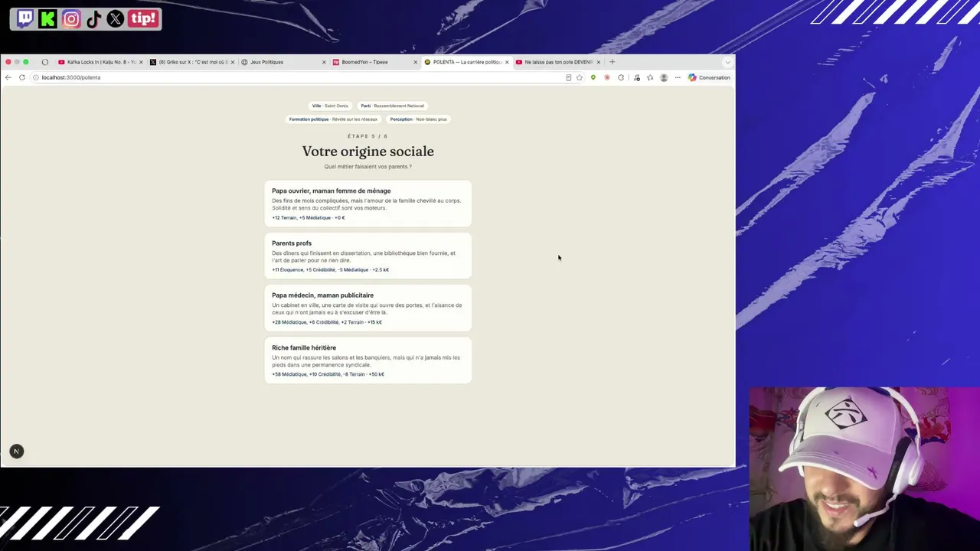Choose Papa médecin, maman publicitaire
This screenshot has width=980, height=551.
click(367, 308)
